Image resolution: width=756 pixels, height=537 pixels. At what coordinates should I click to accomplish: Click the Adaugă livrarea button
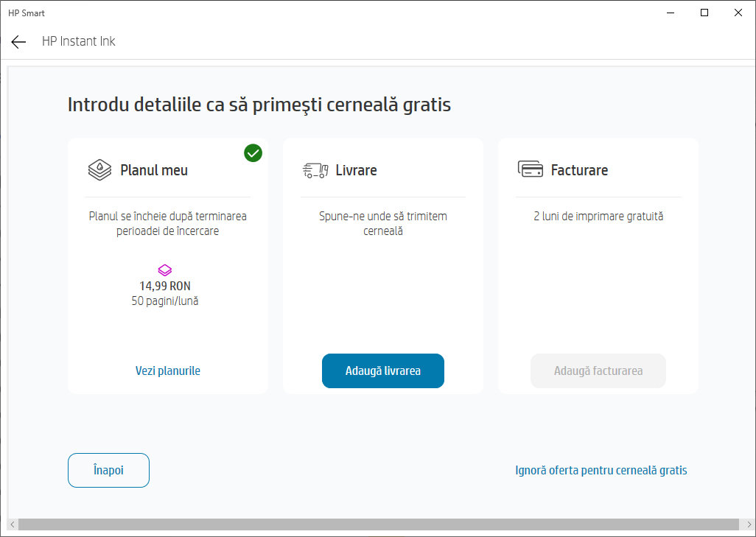[x=383, y=371]
